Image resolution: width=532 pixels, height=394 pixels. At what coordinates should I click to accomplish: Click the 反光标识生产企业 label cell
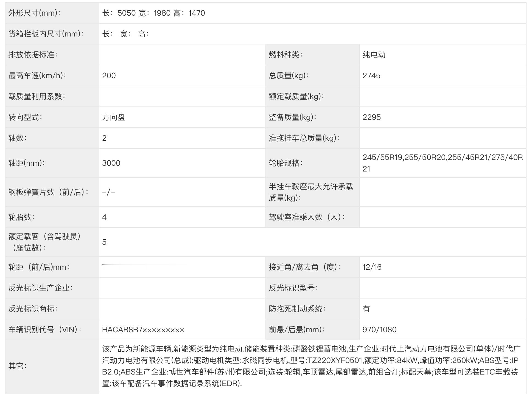tap(41, 288)
